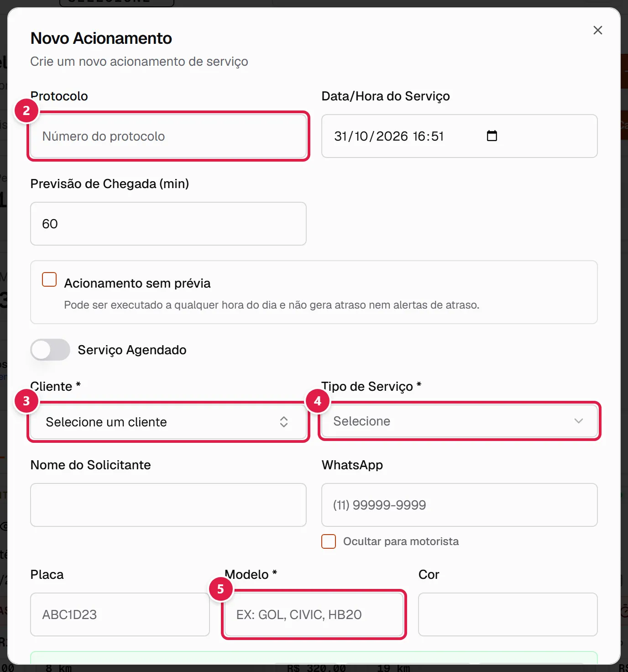Expand the Tipo de Serviço dropdown

pos(459,421)
